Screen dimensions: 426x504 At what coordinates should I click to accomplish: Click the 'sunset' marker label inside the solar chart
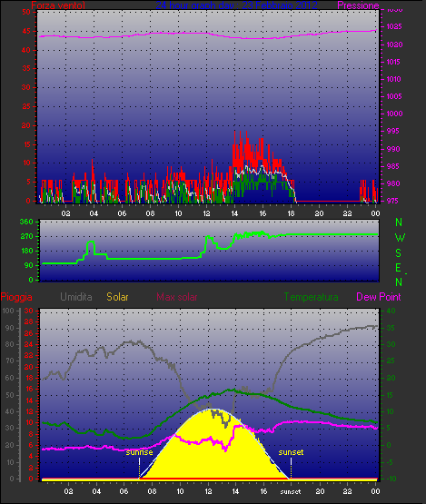291,452
